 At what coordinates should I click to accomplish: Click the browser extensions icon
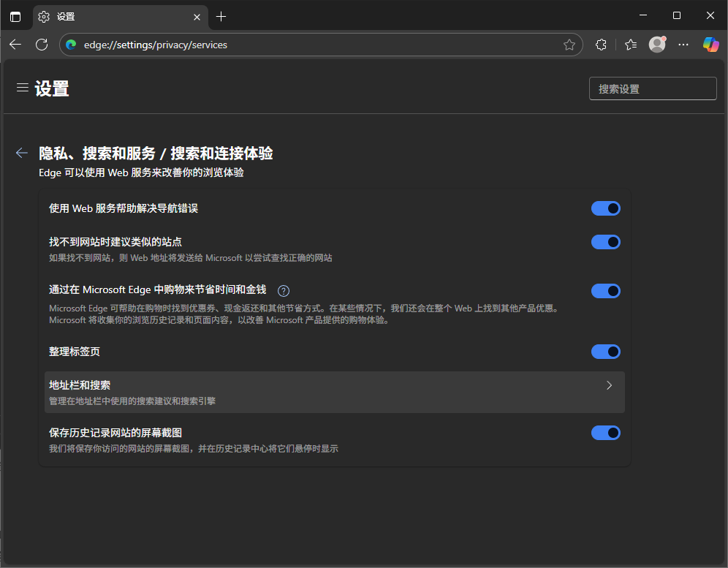point(601,45)
